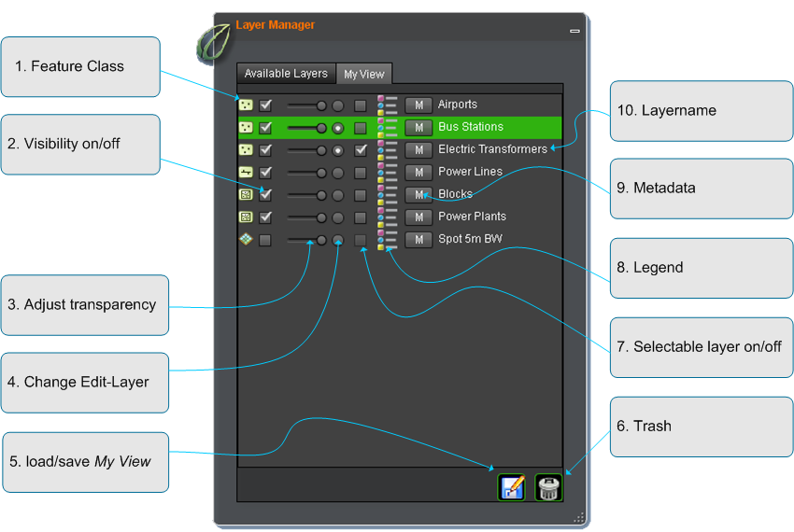
Task: Uncheck selectable box for Electric Transformers
Action: pos(361,149)
